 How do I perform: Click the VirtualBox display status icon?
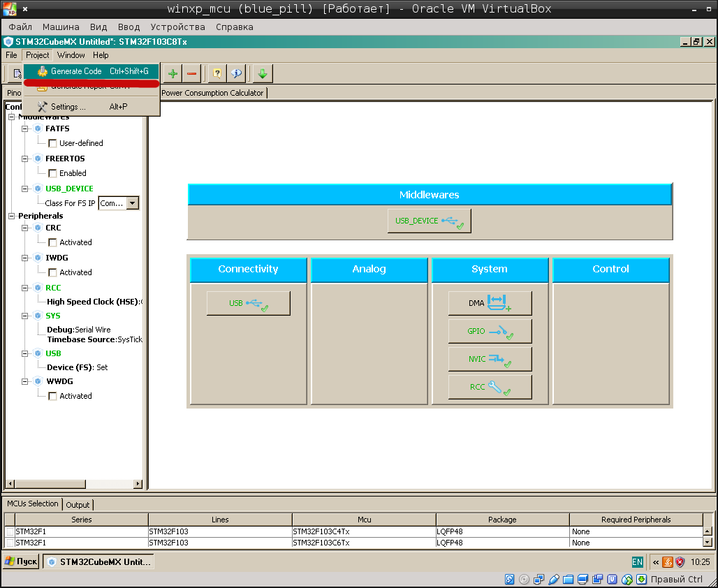click(x=583, y=580)
